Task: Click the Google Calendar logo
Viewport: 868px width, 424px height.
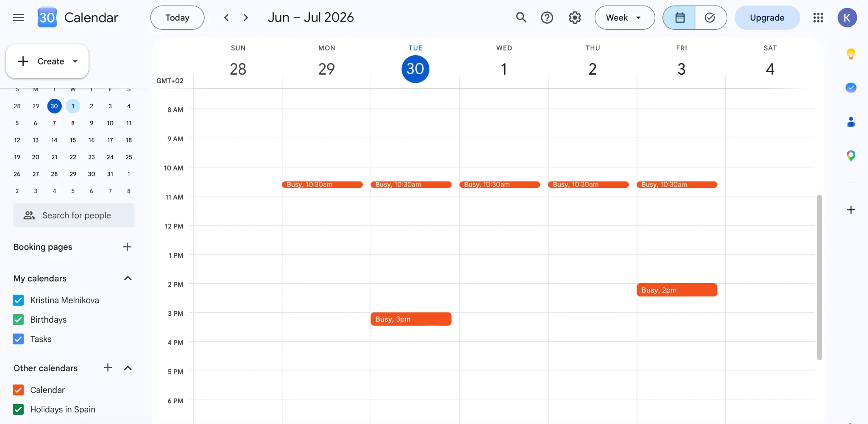Action: 47,17
